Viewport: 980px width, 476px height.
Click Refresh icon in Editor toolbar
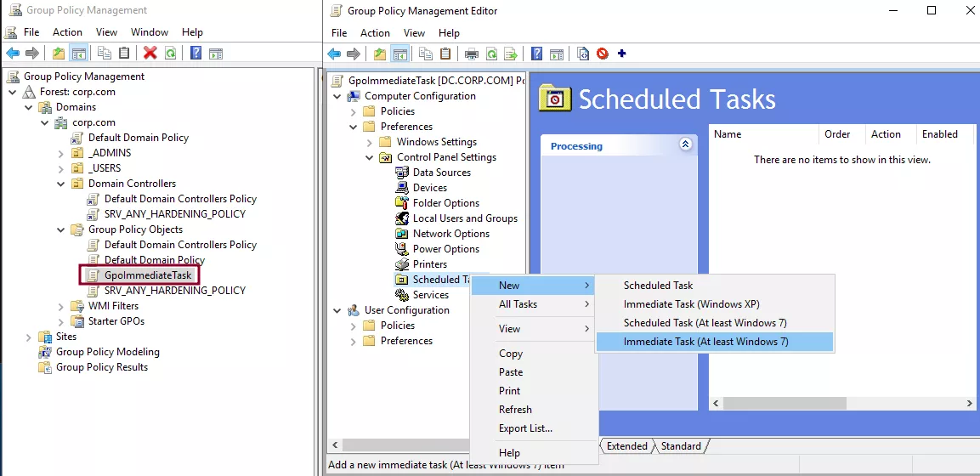point(491,54)
